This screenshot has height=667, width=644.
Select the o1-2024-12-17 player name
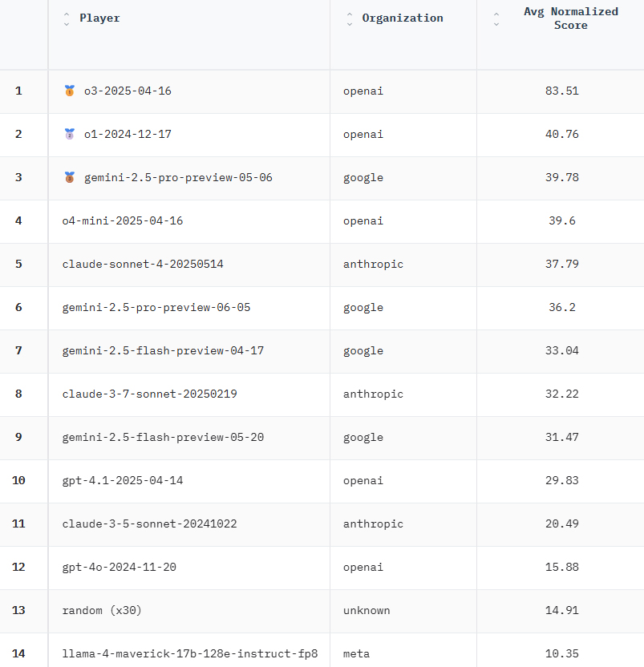point(128,135)
